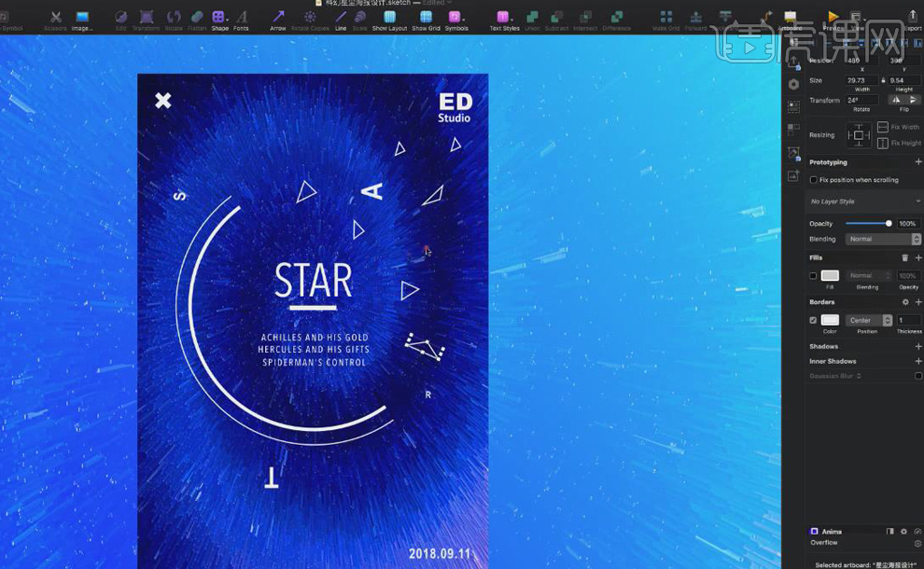Viewport: 924px width, 569px height.
Task: Edit the X position field
Action: (861, 60)
